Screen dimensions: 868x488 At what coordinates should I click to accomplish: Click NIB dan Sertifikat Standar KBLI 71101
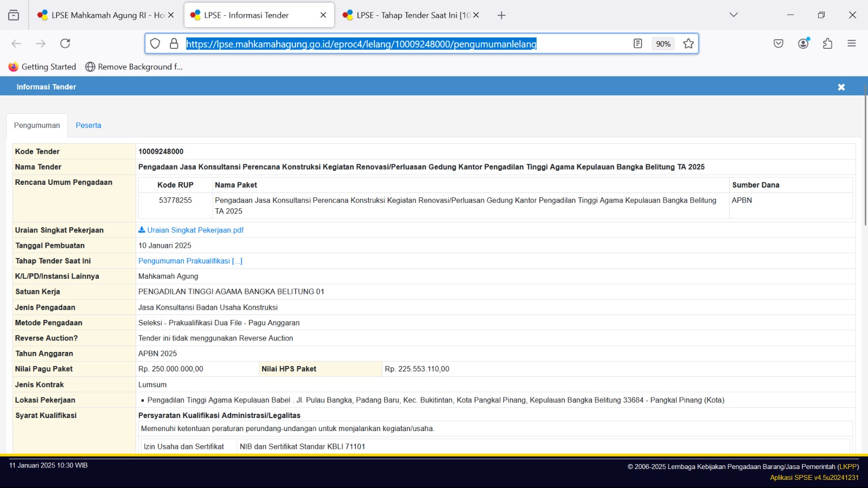pyautogui.click(x=302, y=447)
